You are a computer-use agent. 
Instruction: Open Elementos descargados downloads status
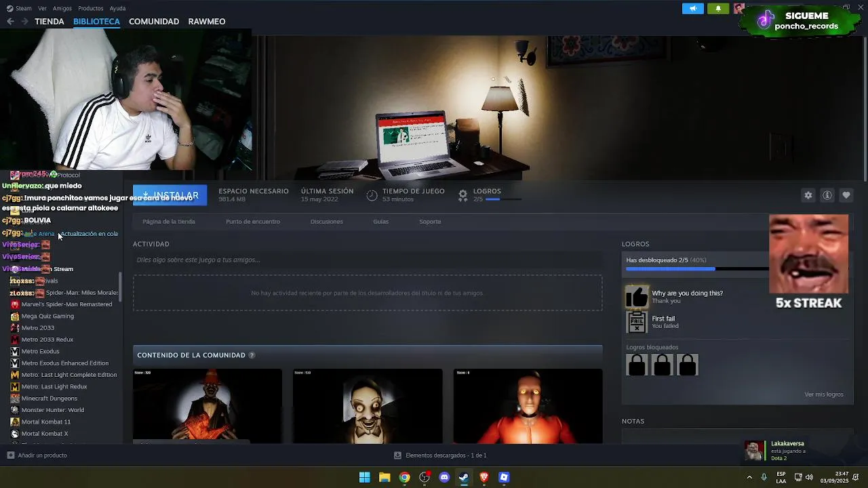[440, 455]
